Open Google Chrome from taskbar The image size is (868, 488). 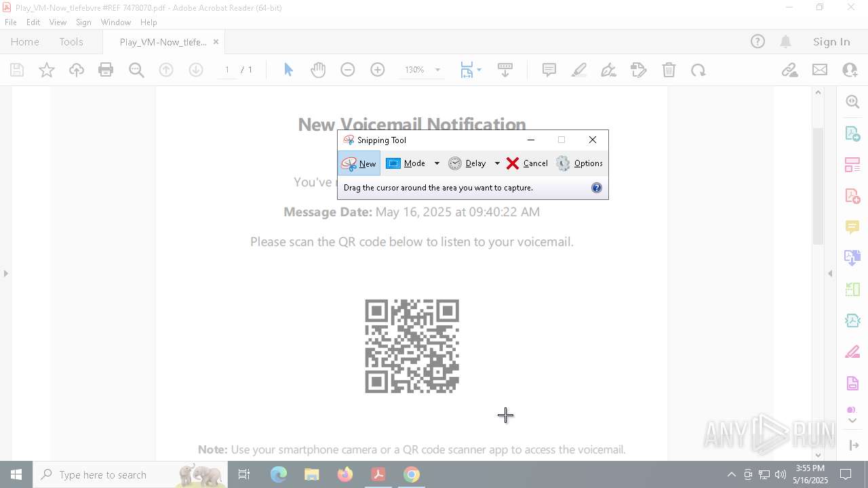click(x=412, y=474)
